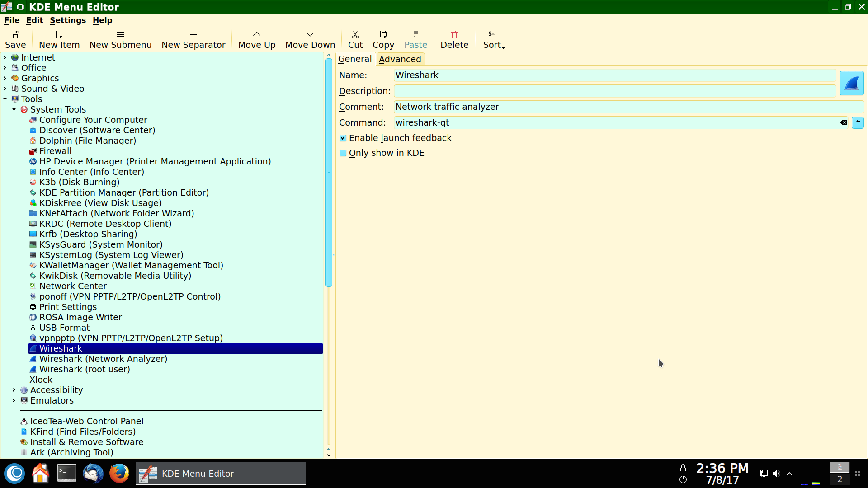
Task: Expand the Office category
Action: (5, 68)
